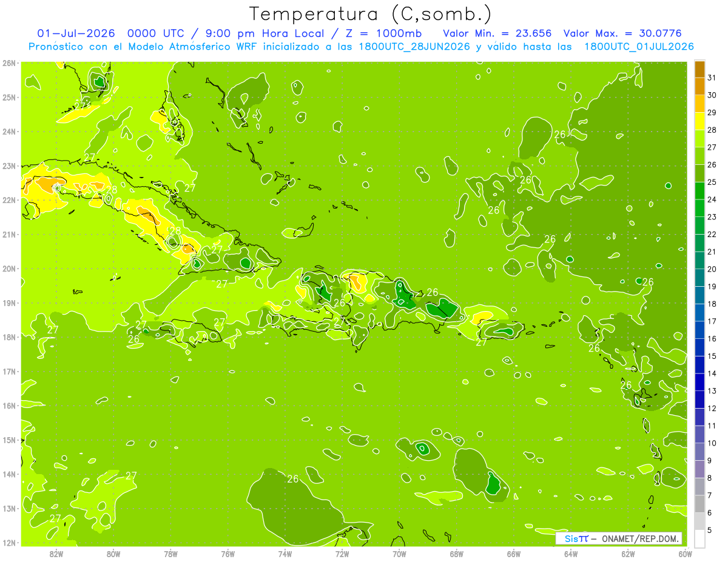Click the color bar label "24"
This screenshot has width=728, height=562.
click(712, 199)
